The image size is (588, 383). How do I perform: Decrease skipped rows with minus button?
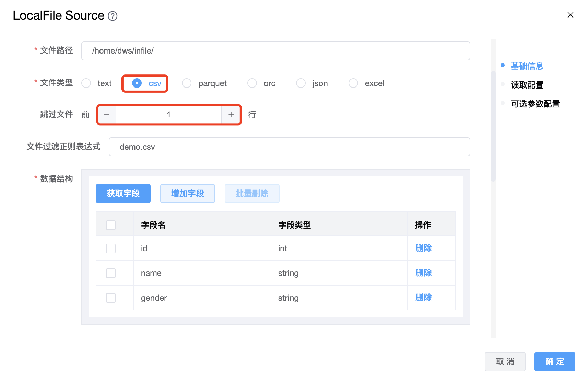107,115
